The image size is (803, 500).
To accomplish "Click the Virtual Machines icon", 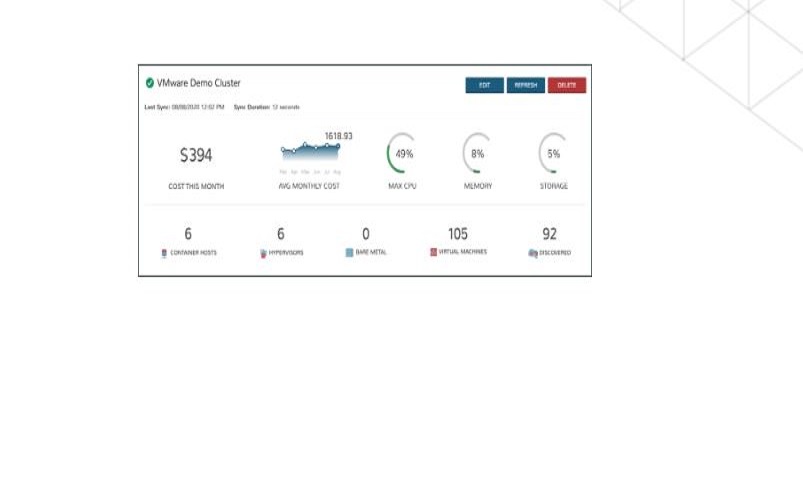I will click(x=433, y=252).
